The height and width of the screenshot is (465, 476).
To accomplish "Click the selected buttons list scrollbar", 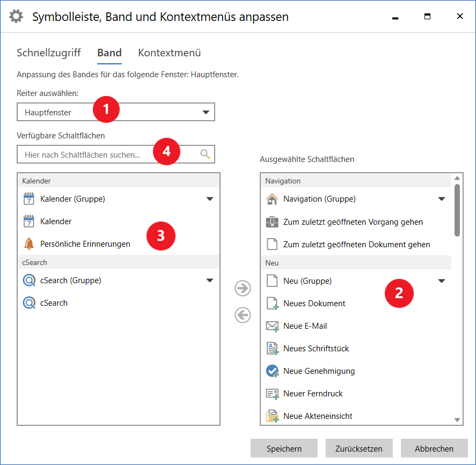I will 457,210.
